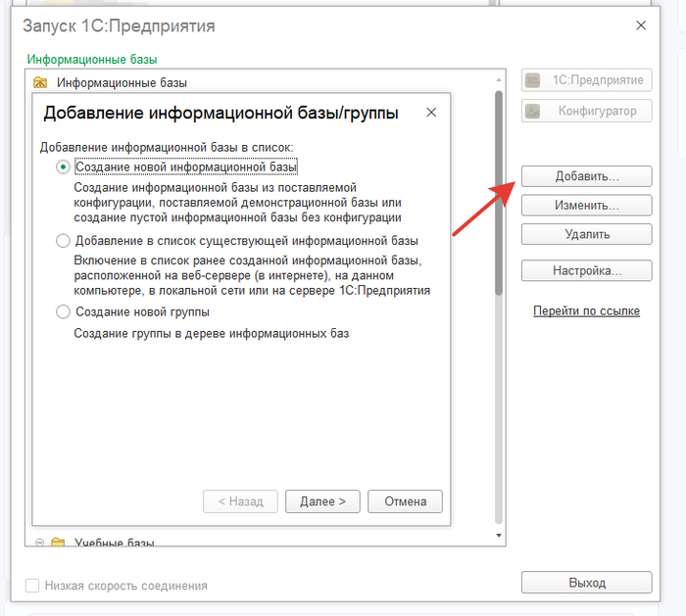Close the 'Запуск 1С:Предприятия' window

(x=641, y=25)
